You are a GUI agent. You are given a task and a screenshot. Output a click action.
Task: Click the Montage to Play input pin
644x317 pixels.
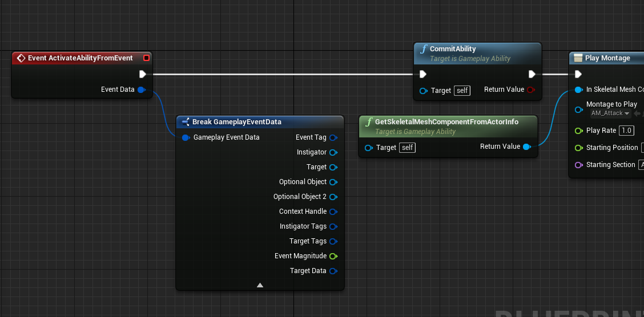[x=579, y=109]
